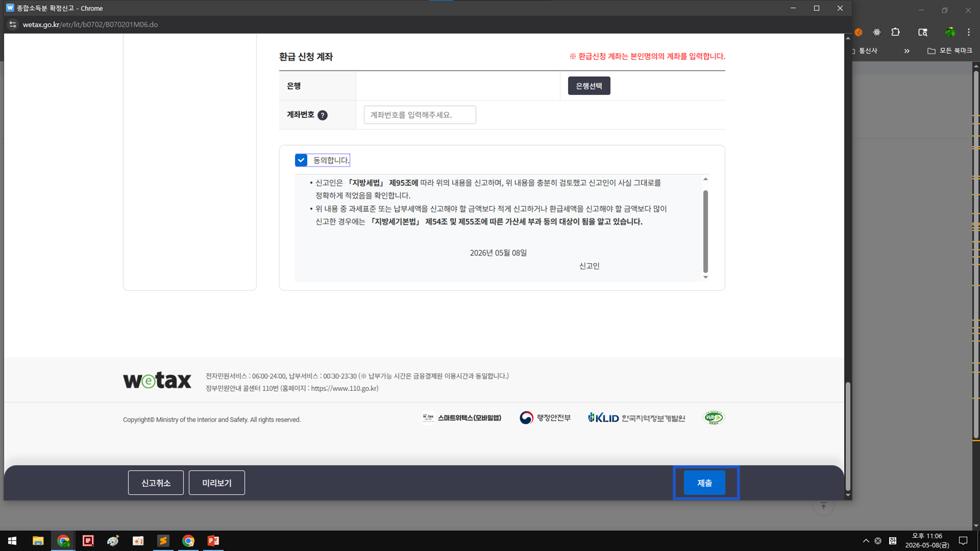Click the first Chrome icon on the taskbar
This screenshot has height=551, width=980.
pyautogui.click(x=63, y=541)
